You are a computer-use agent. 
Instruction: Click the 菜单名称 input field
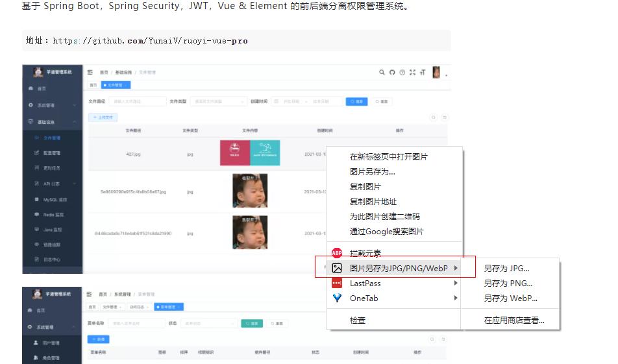pos(137,323)
